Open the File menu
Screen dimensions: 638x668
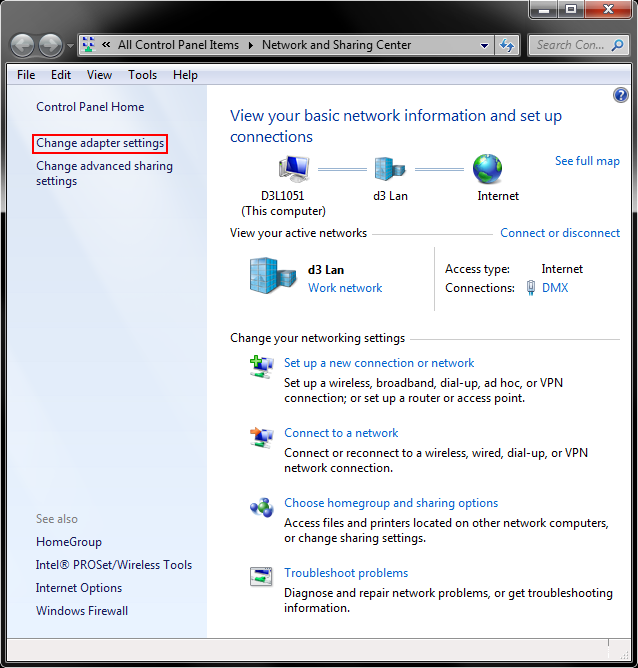[x=26, y=75]
